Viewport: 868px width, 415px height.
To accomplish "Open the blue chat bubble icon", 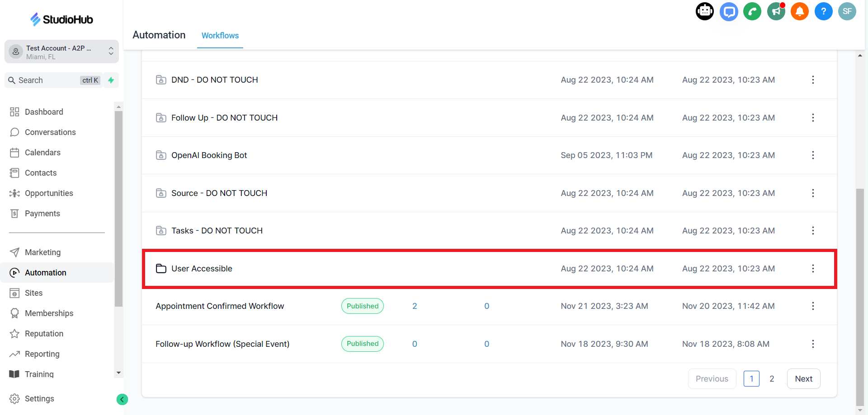I will [729, 11].
